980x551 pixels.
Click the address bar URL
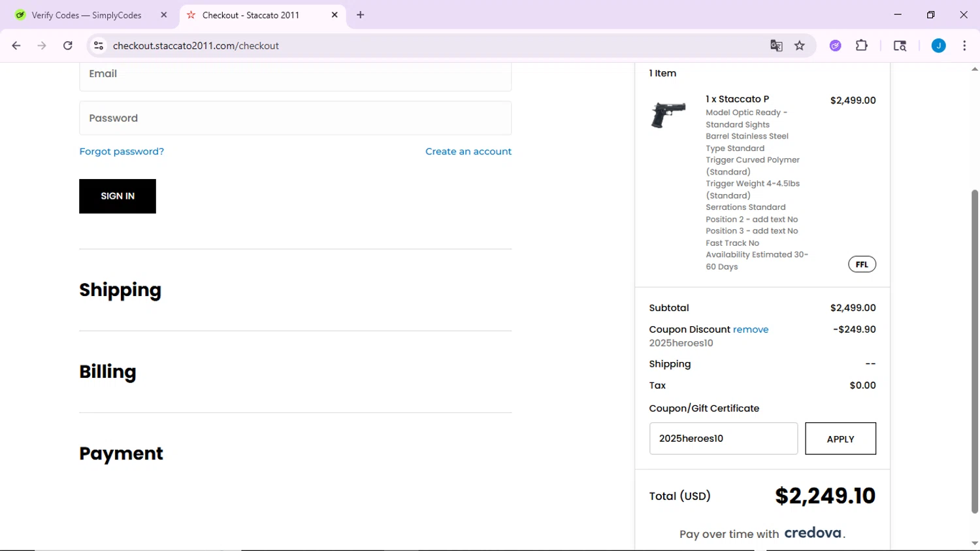click(196, 46)
